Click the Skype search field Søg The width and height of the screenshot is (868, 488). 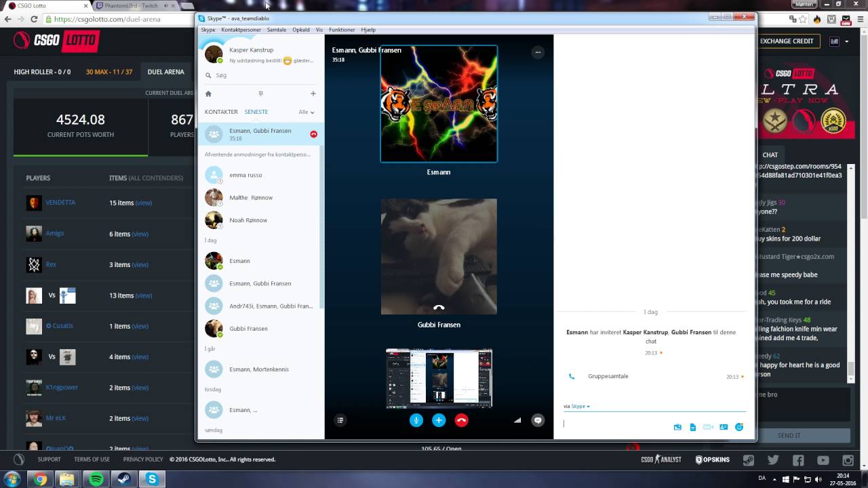[261, 75]
